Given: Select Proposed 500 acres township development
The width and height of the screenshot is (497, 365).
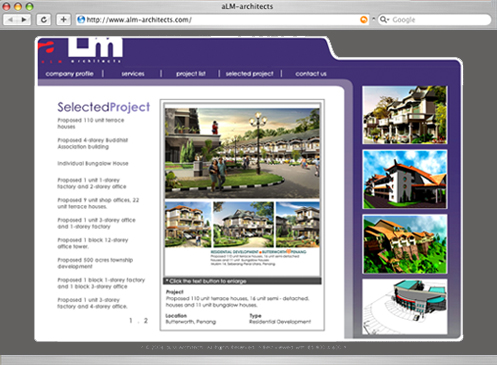Looking at the screenshot, I should point(95,263).
